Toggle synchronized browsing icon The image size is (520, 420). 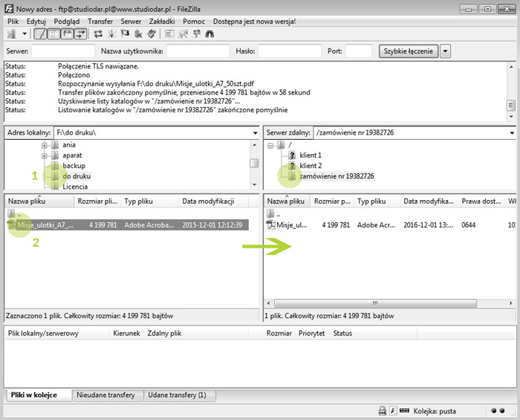[x=196, y=34]
